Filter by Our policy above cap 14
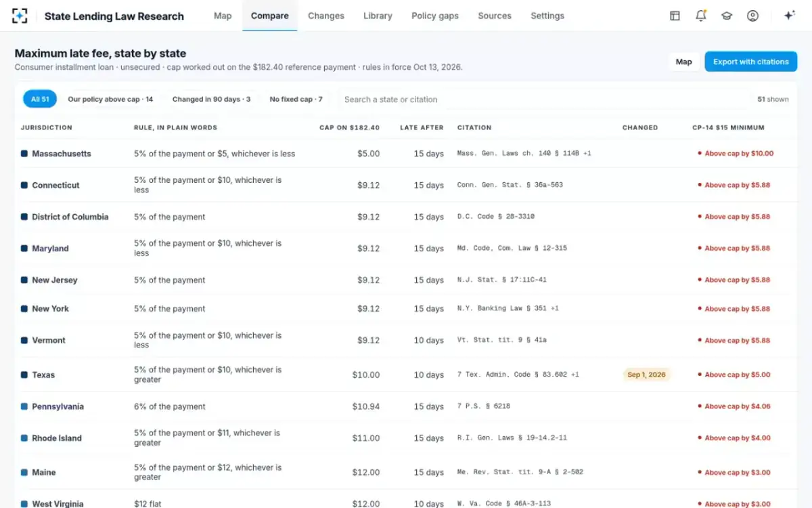 [110, 99]
